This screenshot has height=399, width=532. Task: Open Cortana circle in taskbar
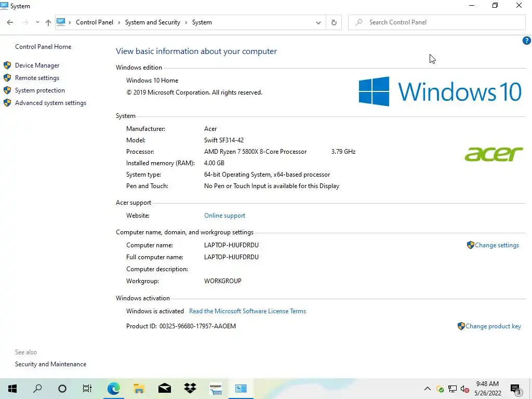click(62, 389)
